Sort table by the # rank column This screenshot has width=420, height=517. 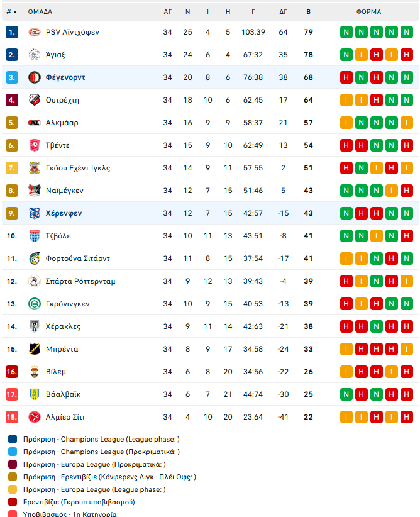[x=11, y=12]
